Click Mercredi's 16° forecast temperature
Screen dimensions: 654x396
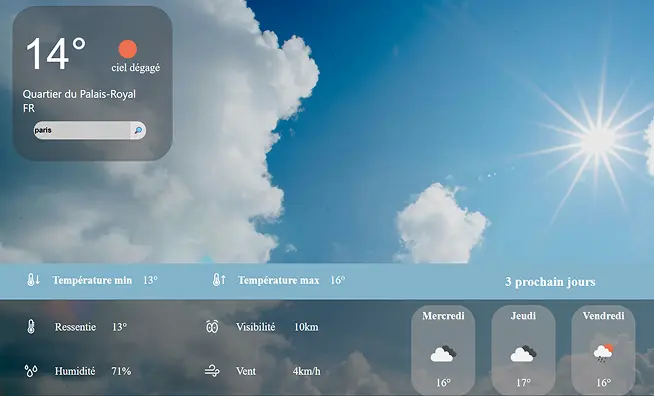coord(443,383)
